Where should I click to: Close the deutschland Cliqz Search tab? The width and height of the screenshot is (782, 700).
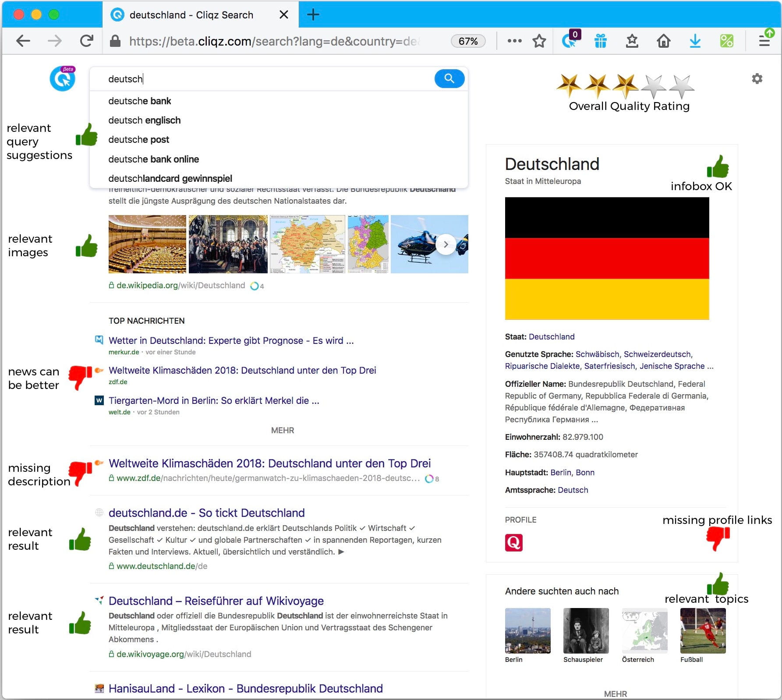(x=284, y=15)
